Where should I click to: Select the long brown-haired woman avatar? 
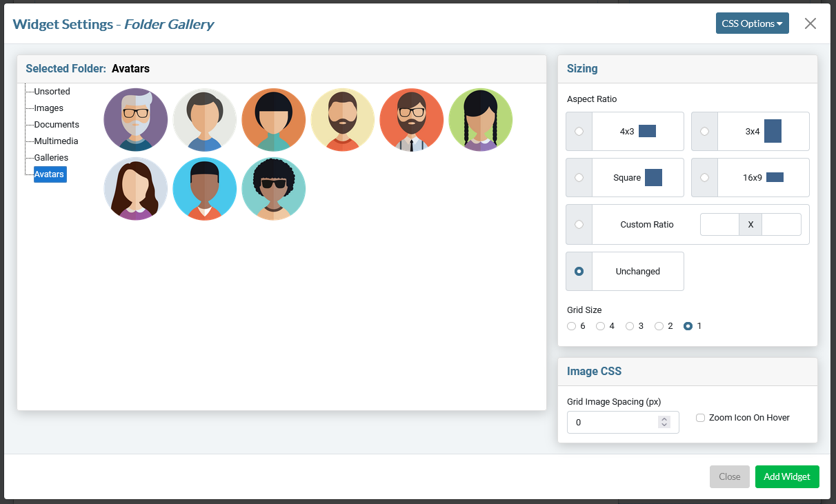click(136, 189)
